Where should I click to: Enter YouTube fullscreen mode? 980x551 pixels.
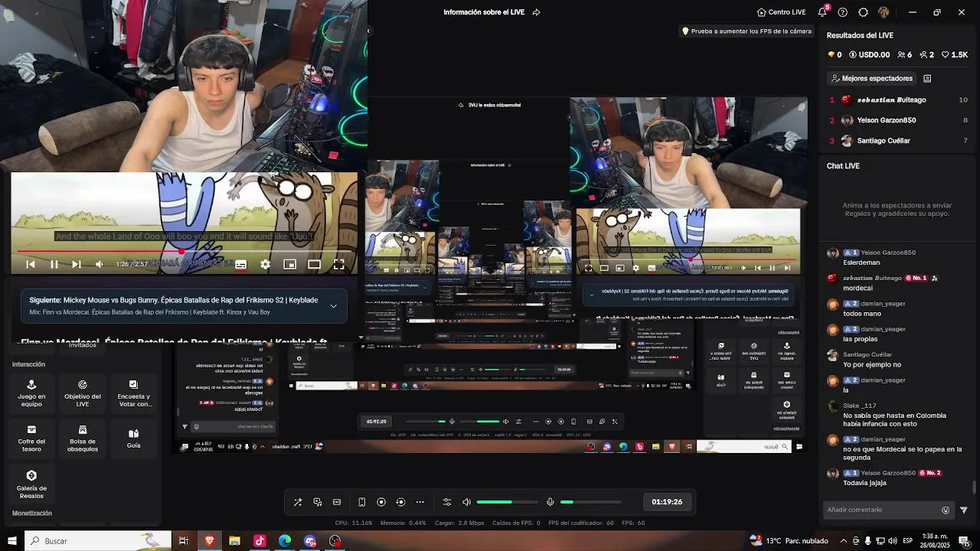click(338, 264)
